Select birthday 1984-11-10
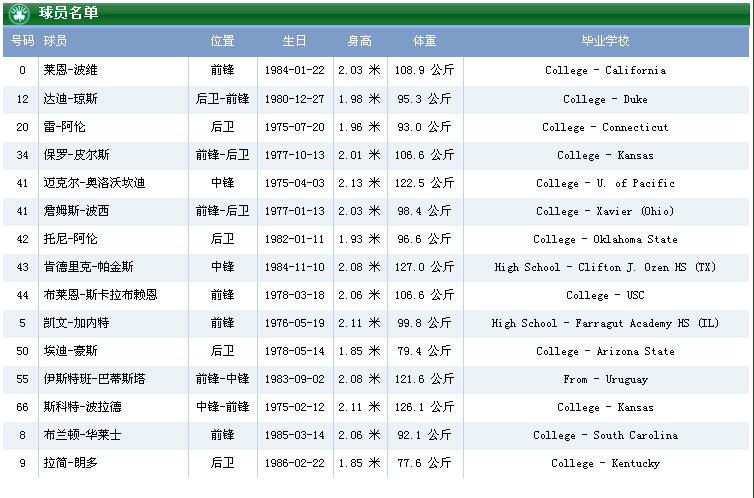This screenshot has height=498, width=754. coord(294,267)
